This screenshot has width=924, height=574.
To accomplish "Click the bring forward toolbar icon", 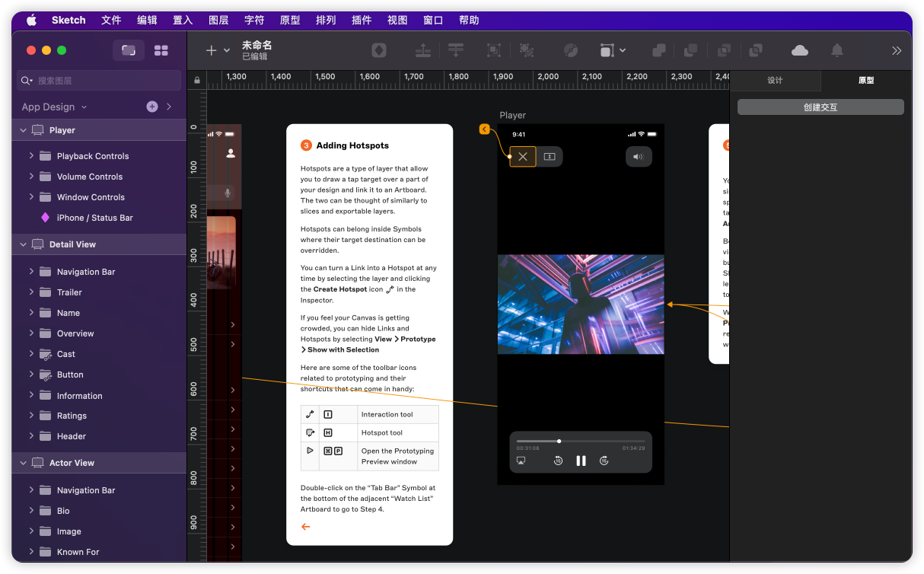I will (x=422, y=50).
